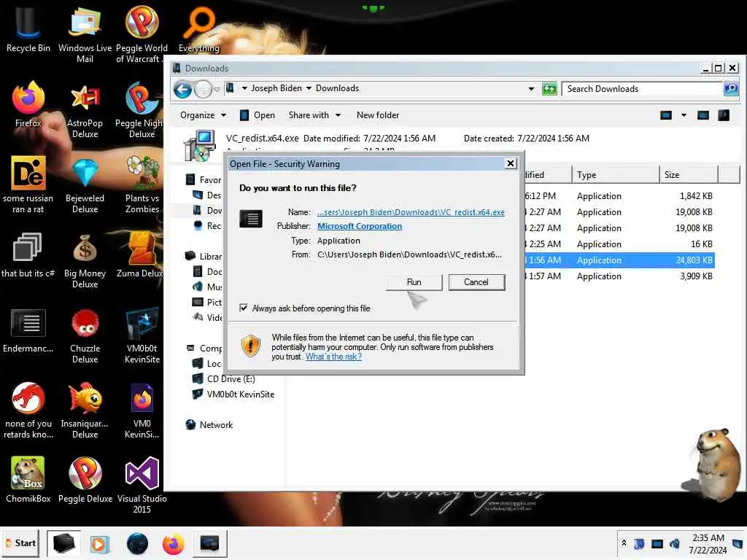Click the globe taskbar icon
This screenshot has width=747, height=560.
point(137,544)
